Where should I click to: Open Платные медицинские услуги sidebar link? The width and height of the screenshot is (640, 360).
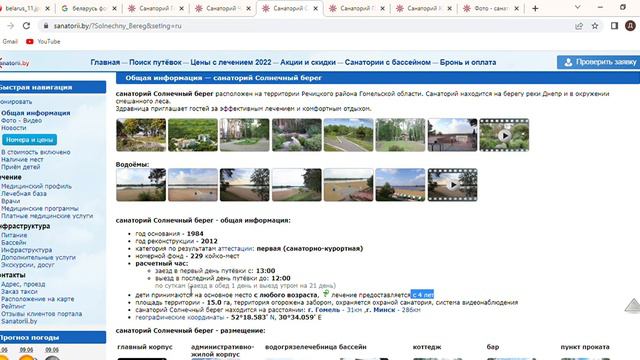coord(47,216)
